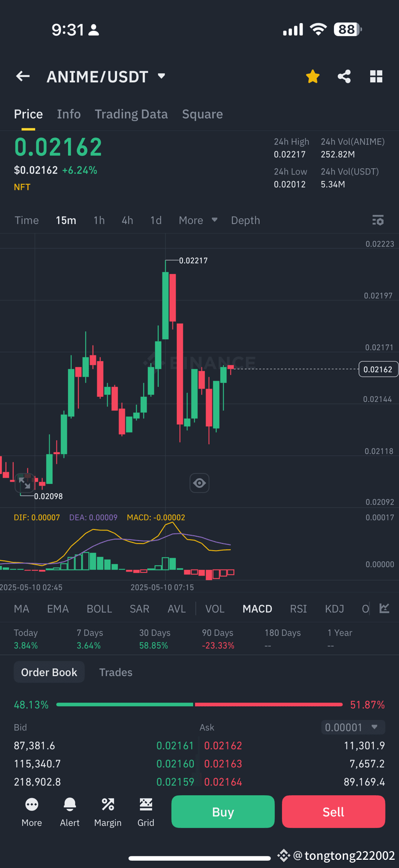Tap the bid/ask ratio bar

pyautogui.click(x=199, y=705)
